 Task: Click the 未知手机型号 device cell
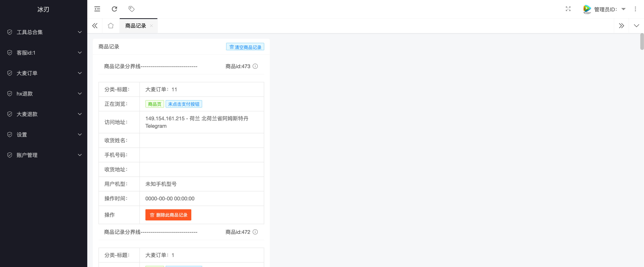point(202,184)
